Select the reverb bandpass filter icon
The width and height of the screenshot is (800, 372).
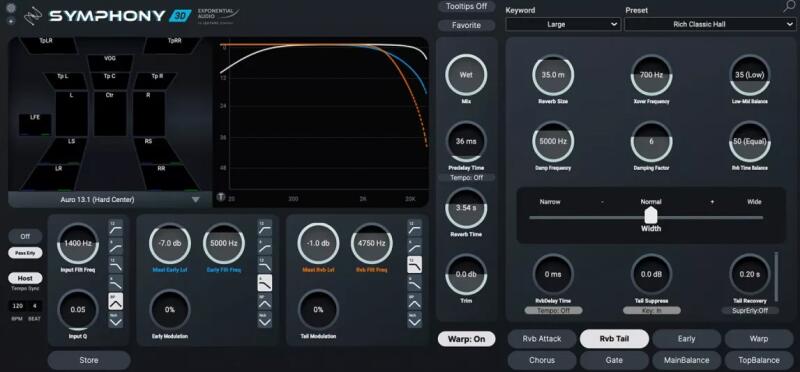coord(414,301)
